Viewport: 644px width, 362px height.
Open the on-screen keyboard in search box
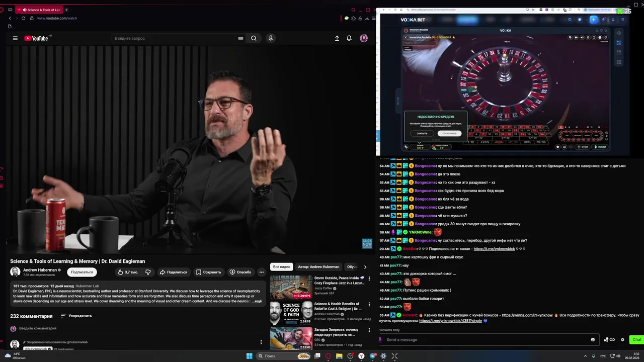(x=240, y=38)
